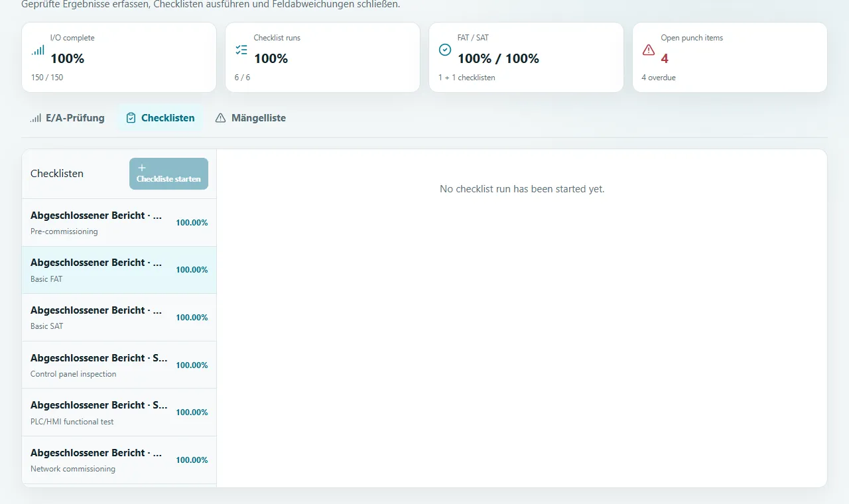Viewport: 849px width, 504px height.
Task: Click the Checklisten panel heading
Action: click(57, 174)
